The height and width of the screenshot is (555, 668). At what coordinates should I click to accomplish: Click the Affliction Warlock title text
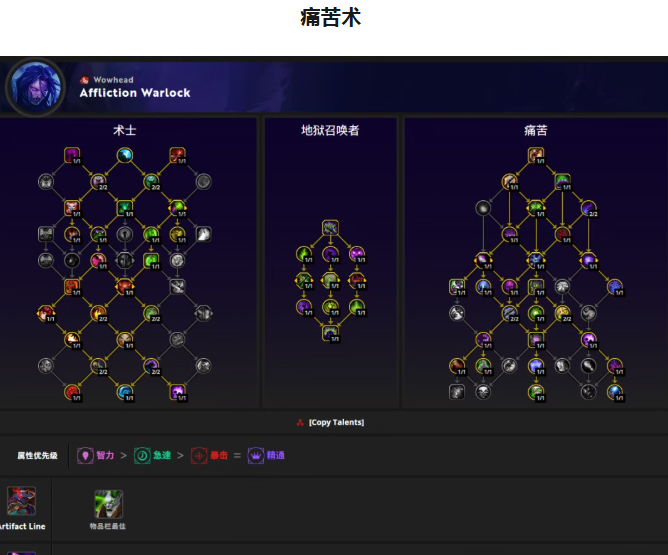(x=135, y=93)
